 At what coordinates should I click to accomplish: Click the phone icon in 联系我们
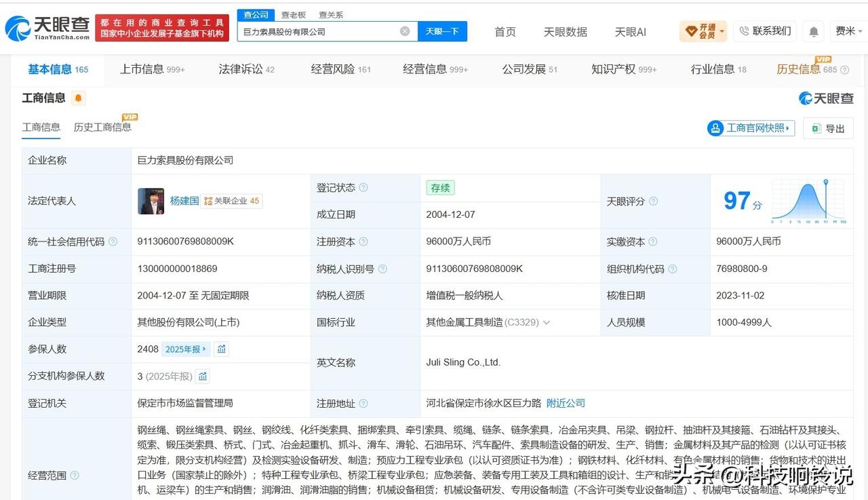[x=745, y=31]
